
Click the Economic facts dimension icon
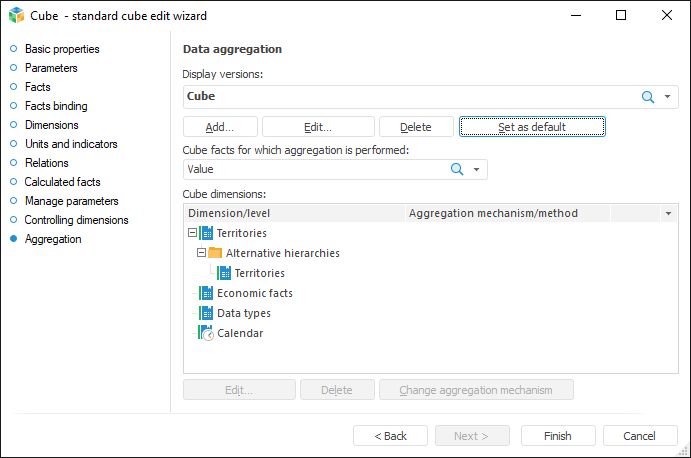(207, 293)
